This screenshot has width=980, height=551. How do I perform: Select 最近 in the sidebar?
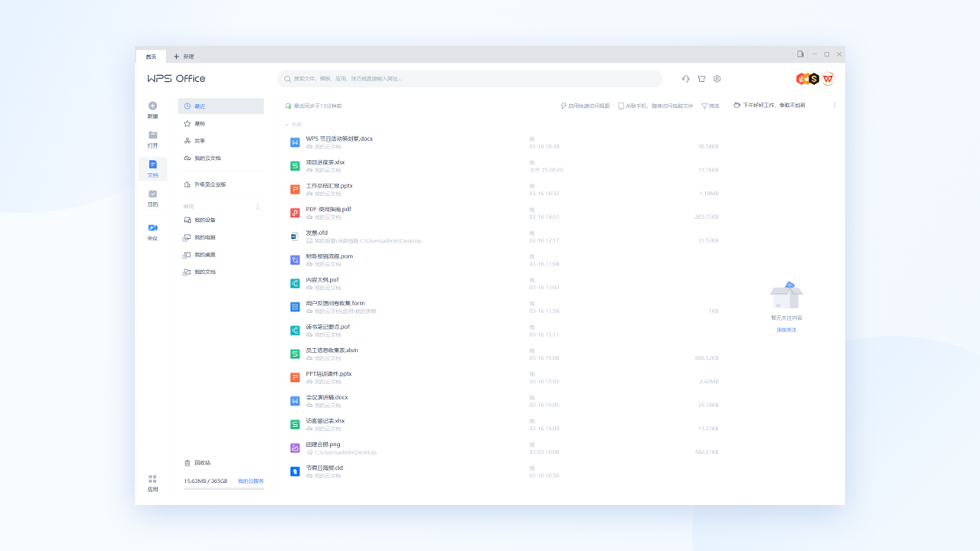point(220,106)
